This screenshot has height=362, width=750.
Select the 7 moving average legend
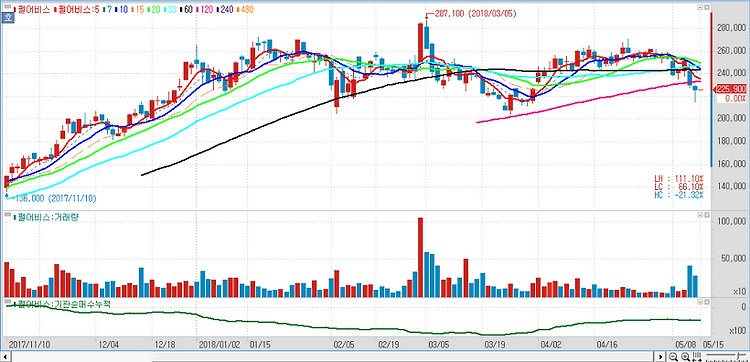(x=107, y=9)
